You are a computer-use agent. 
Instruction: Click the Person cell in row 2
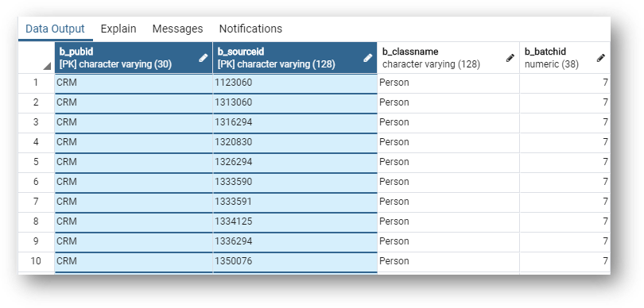point(448,102)
